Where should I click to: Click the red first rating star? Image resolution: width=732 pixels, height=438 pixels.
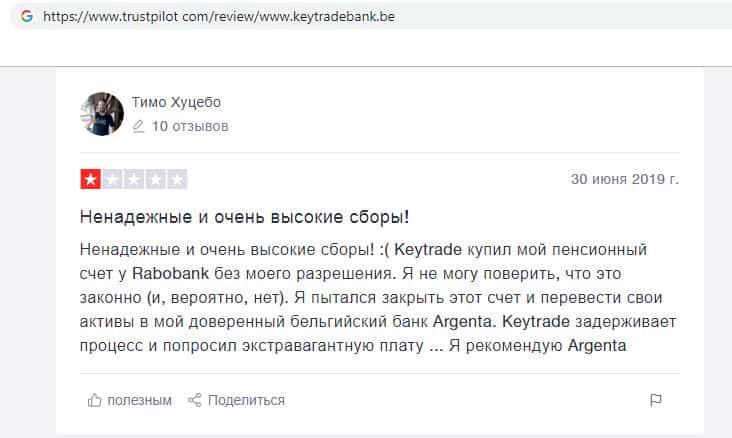[90, 180]
